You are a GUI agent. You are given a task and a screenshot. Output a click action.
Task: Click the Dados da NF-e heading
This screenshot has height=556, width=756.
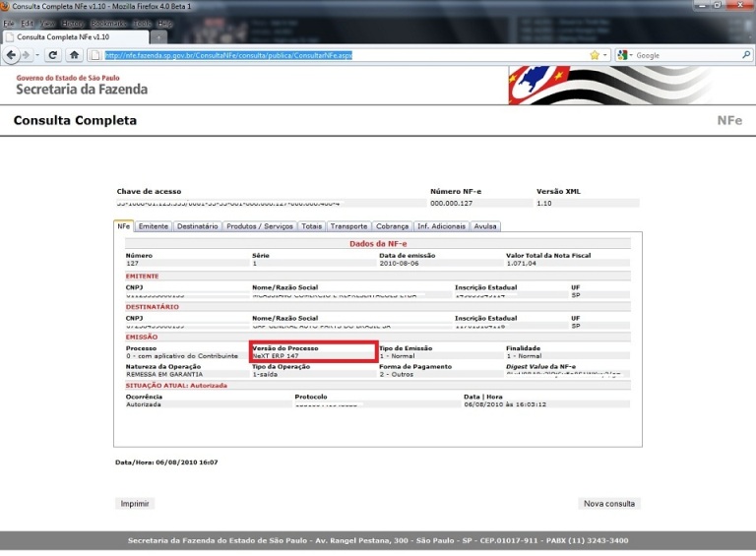tap(378, 244)
